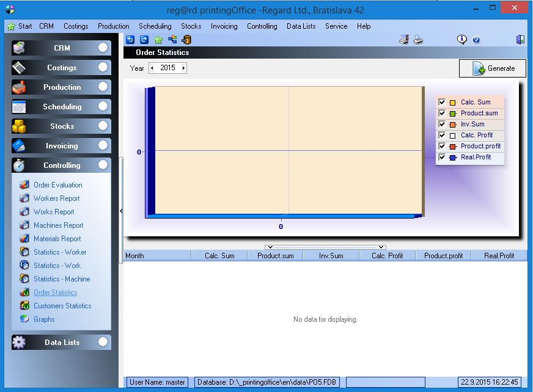Open the blue question mark help icon

(476, 40)
